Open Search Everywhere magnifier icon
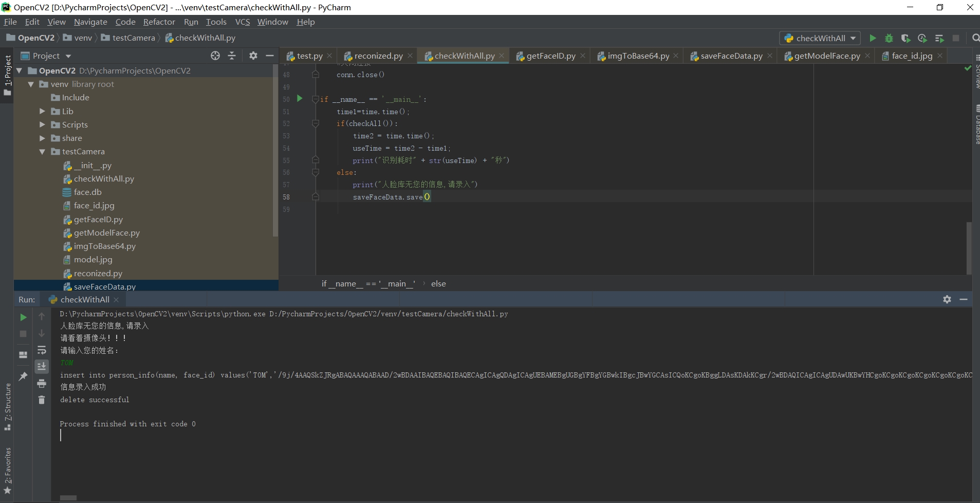Image resolution: width=980 pixels, height=503 pixels. (x=975, y=38)
